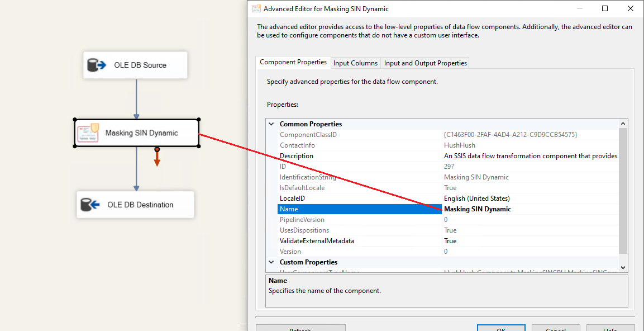Click the OLE DB Destination database icon
644x331 pixels.
(89, 205)
